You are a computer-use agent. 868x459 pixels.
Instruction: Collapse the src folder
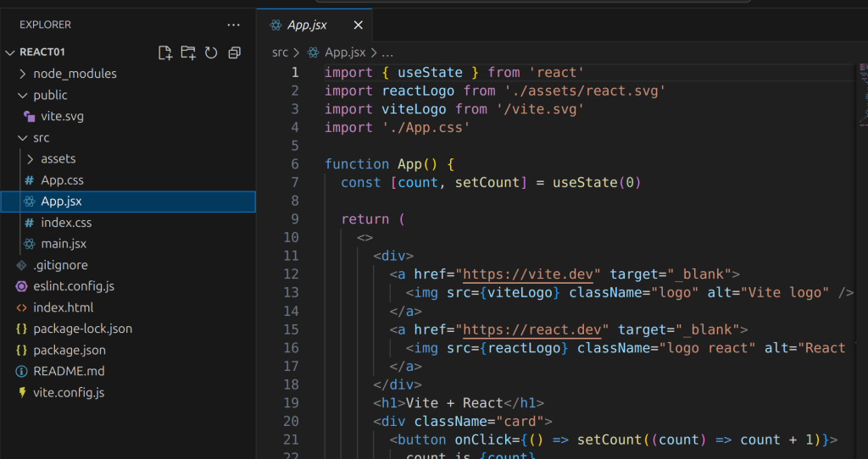41,137
